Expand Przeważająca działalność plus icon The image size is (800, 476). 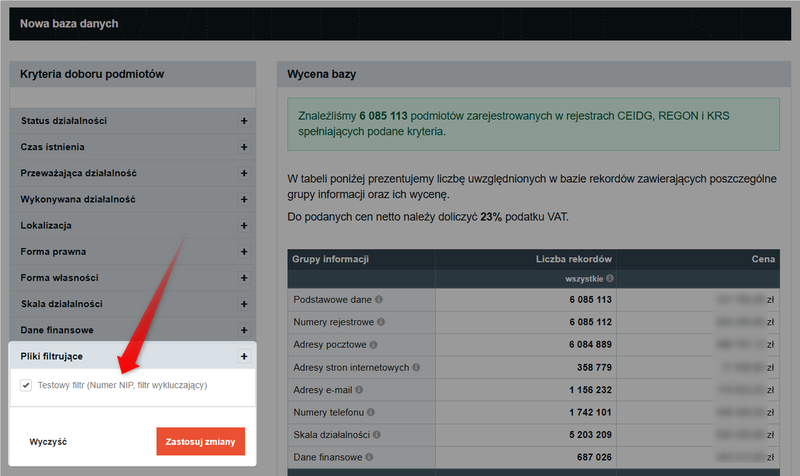click(x=243, y=174)
